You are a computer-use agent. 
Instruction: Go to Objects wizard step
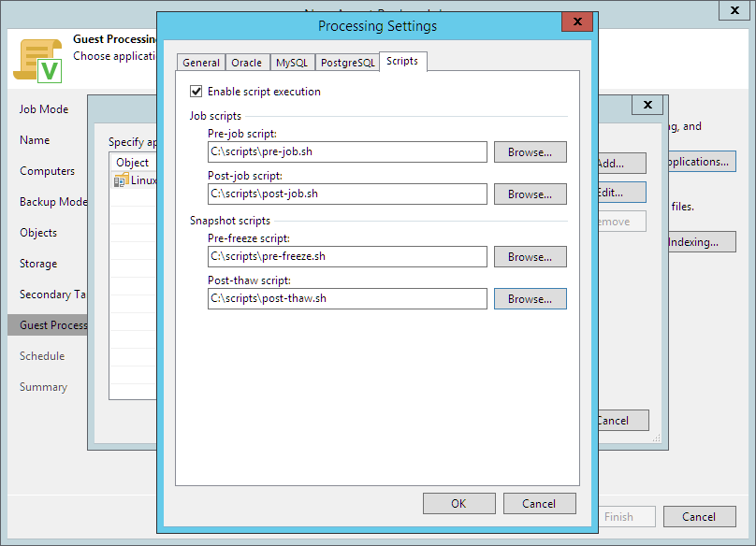[x=38, y=233]
